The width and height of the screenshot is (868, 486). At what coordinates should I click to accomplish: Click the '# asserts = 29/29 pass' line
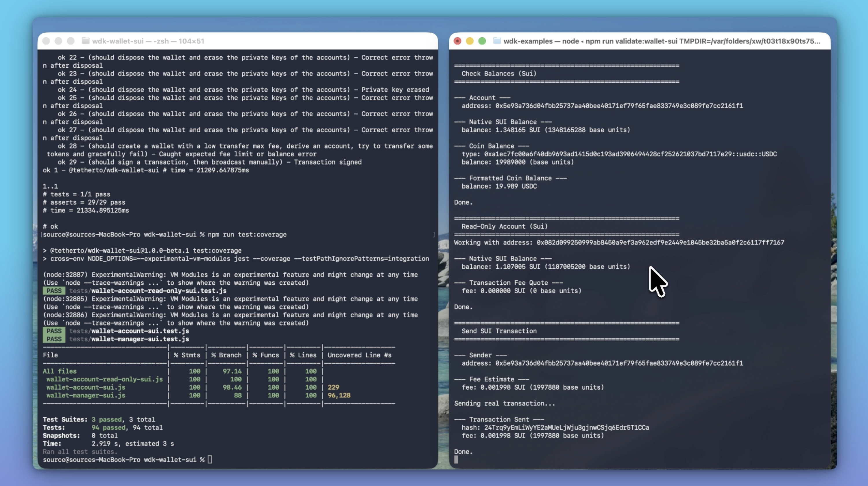click(84, 202)
